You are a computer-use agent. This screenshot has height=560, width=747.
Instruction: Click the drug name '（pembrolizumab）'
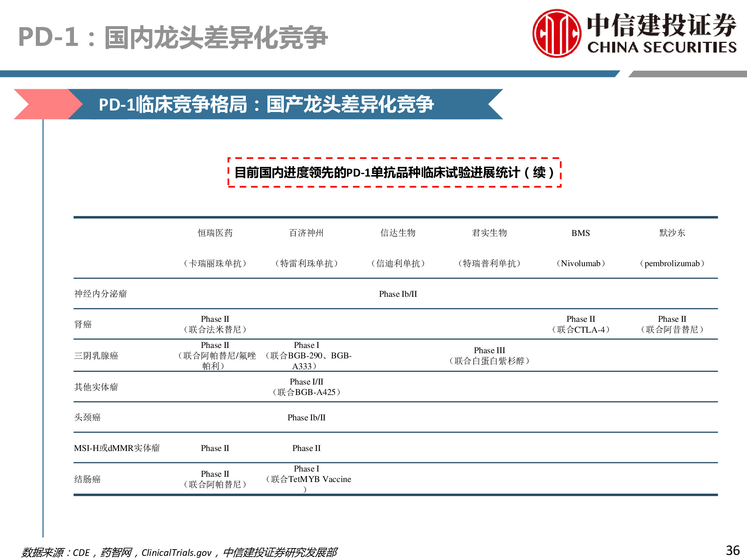tap(672, 264)
